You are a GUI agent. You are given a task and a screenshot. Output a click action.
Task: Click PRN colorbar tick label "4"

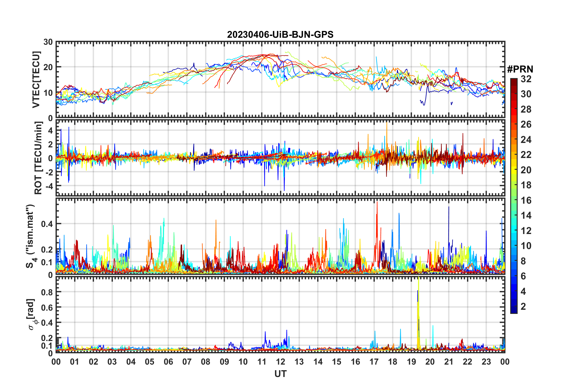pos(523,291)
